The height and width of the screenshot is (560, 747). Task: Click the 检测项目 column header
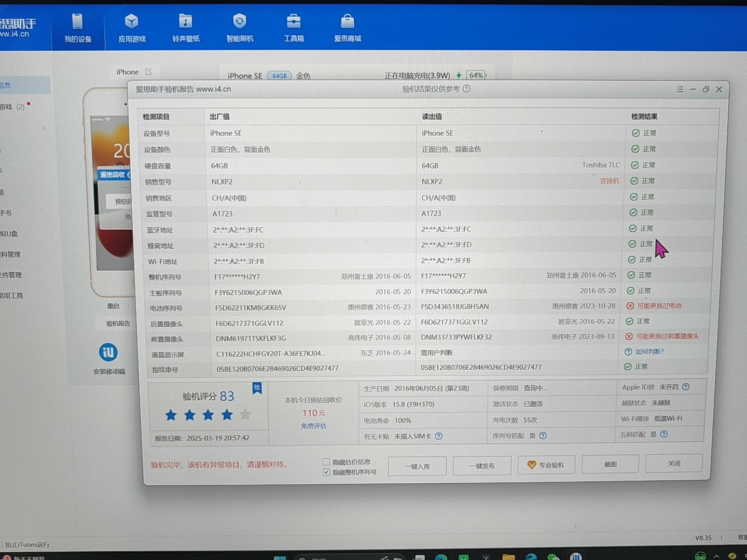pos(156,117)
